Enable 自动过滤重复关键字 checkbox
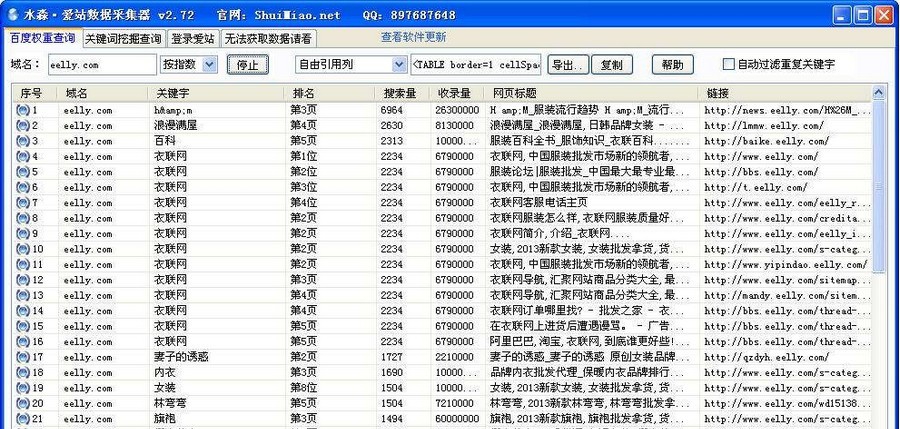Image resolution: width=900 pixels, height=429 pixels. click(x=728, y=64)
